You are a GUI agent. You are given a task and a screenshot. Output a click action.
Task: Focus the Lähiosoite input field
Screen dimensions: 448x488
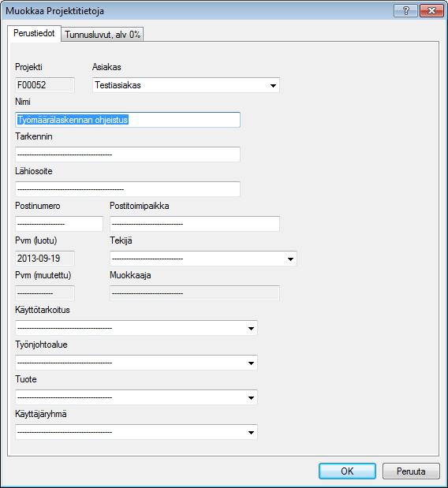pos(128,189)
